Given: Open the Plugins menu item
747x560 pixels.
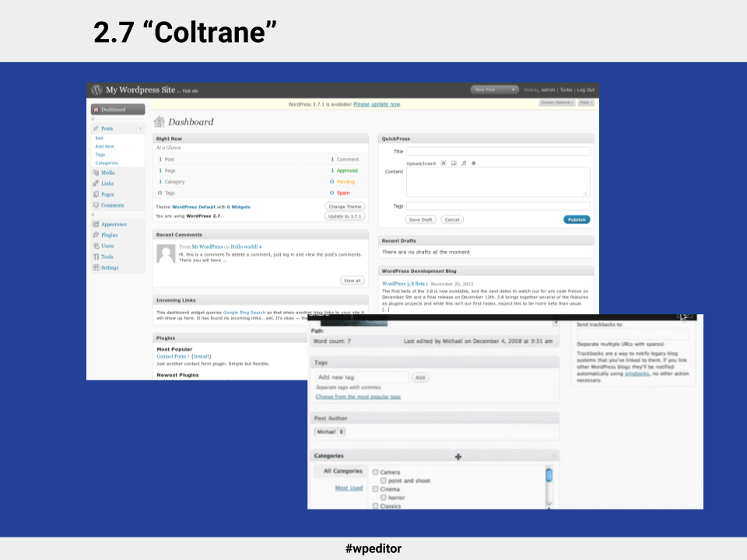Looking at the screenshot, I should tap(109, 235).
